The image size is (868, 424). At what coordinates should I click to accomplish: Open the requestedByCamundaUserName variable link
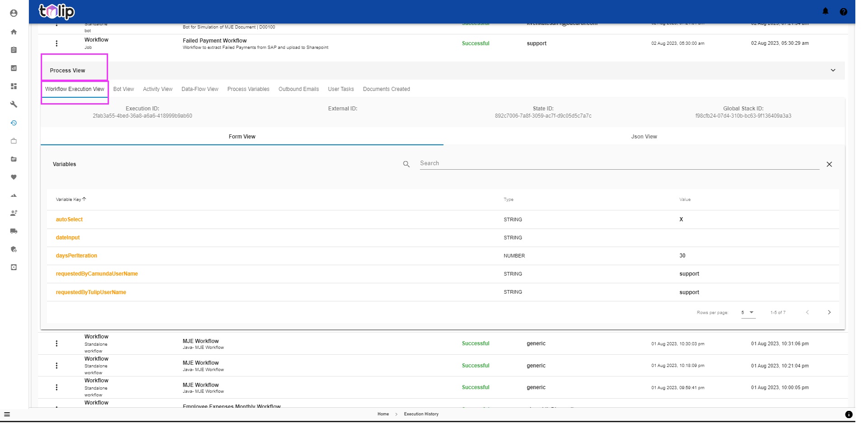(x=97, y=274)
